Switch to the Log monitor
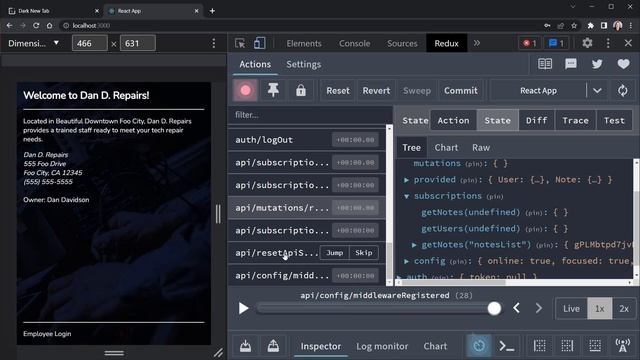The height and width of the screenshot is (360, 640). 382,346
